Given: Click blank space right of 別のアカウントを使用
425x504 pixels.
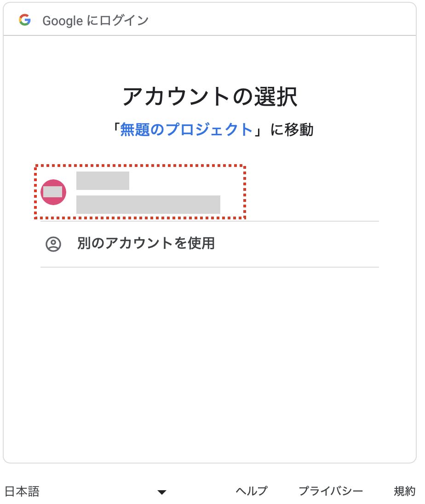Looking at the screenshot, I should [296, 244].
